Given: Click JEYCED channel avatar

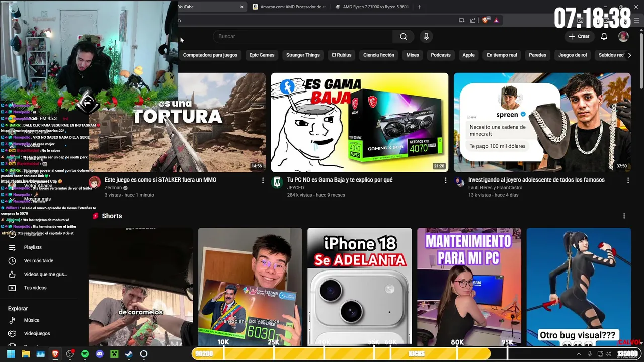Looking at the screenshot, I should [277, 182].
